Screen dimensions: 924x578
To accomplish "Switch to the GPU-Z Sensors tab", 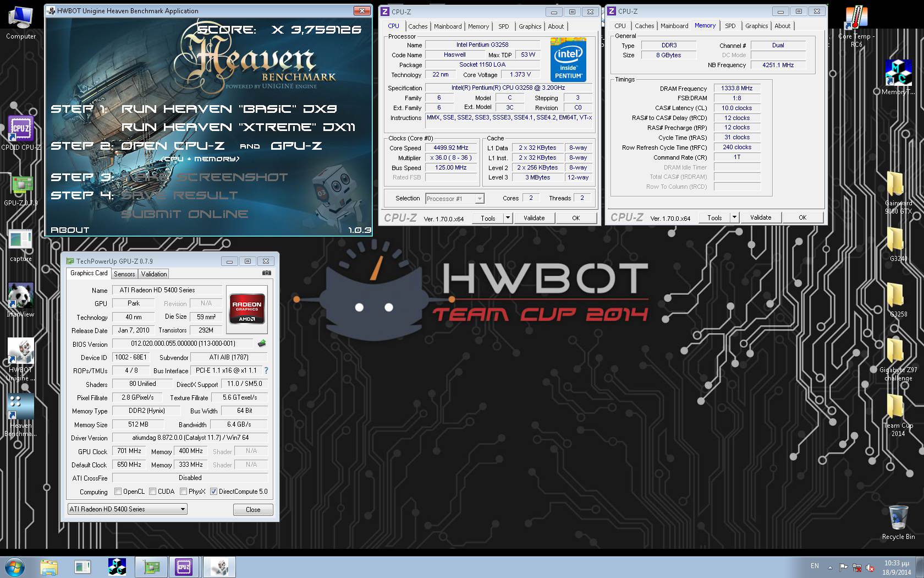I will point(124,274).
